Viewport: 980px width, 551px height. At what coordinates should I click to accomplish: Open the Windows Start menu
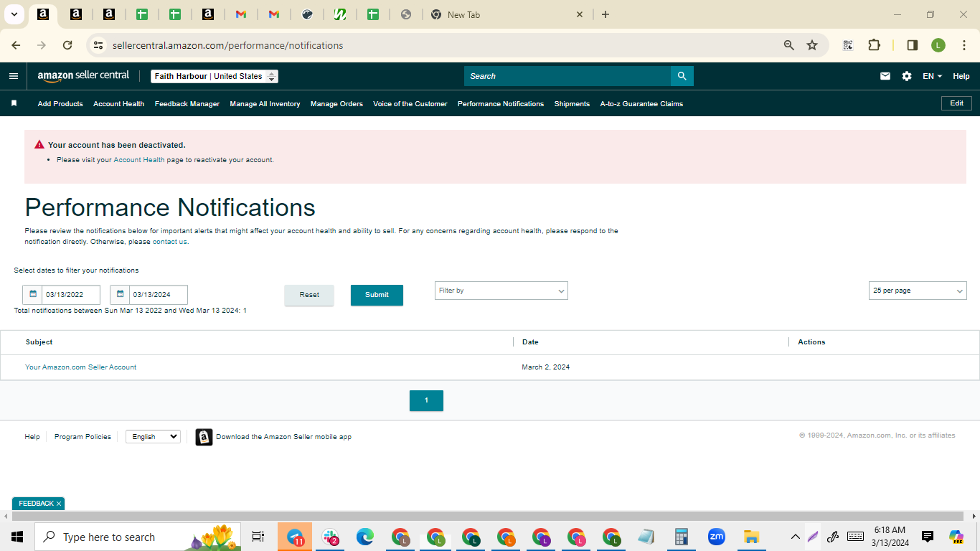coord(17,537)
